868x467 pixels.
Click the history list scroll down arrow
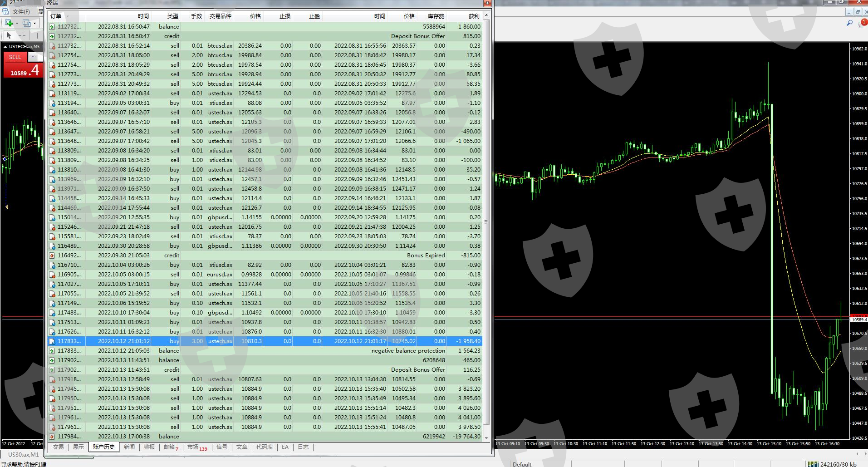coord(486,438)
